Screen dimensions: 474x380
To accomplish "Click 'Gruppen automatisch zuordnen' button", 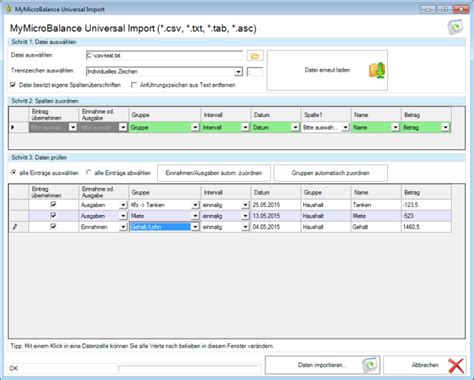I will pyautogui.click(x=331, y=173).
